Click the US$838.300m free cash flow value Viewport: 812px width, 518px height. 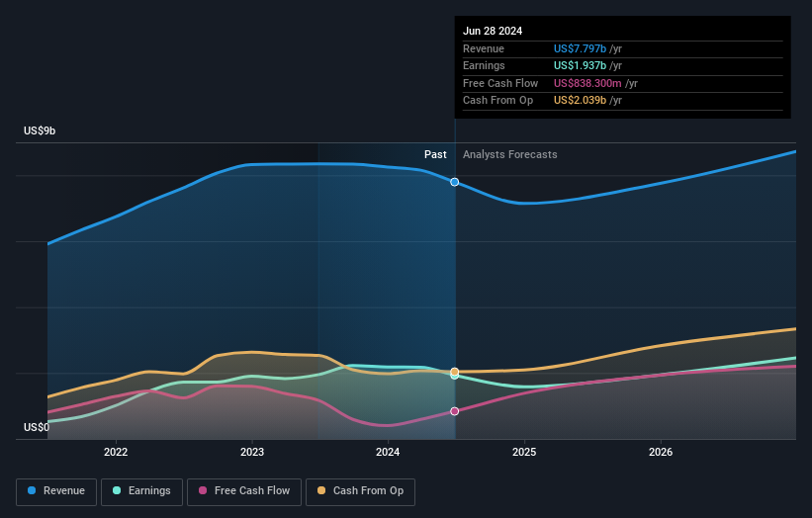coord(587,83)
